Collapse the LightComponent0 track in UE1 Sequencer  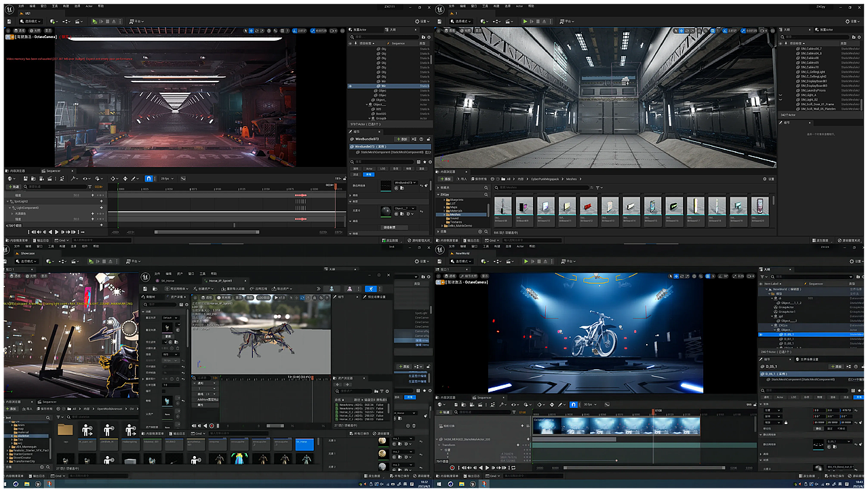(11, 208)
